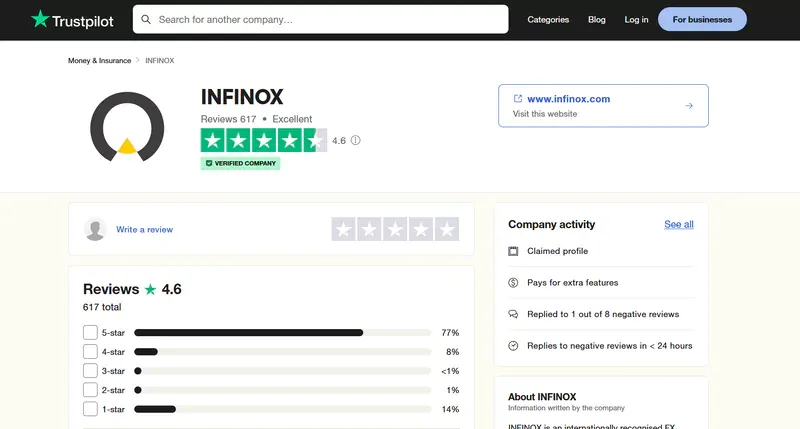Click the reviewer avatar icon
Image resolution: width=800 pixels, height=429 pixels.
[95, 229]
